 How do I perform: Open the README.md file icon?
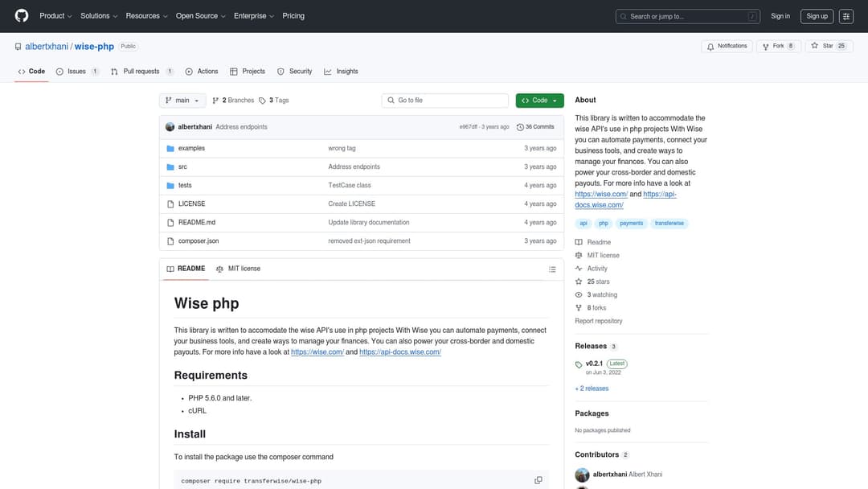click(170, 223)
